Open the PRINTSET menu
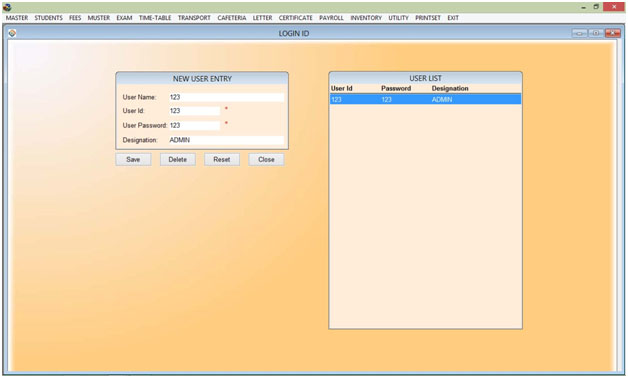Screen dimensions: 628x378 click(428, 18)
